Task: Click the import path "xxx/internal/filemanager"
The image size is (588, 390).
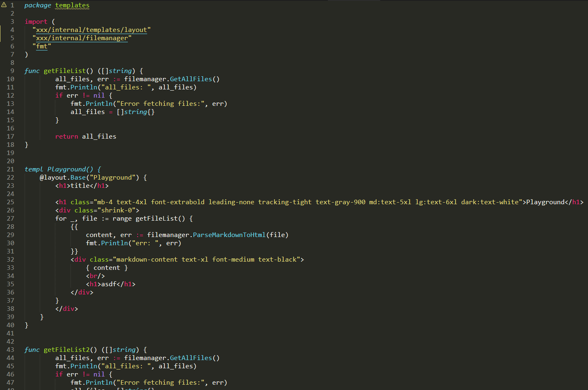Action: [x=82, y=38]
